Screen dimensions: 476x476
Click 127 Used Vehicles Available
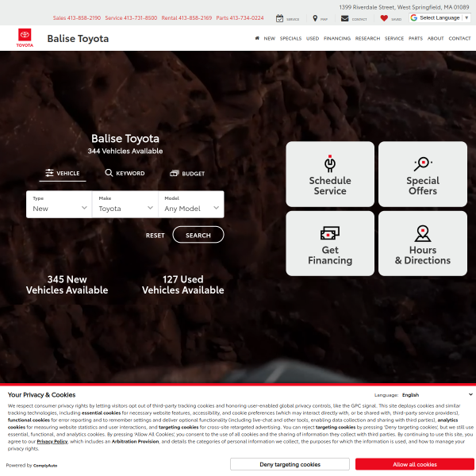click(183, 285)
